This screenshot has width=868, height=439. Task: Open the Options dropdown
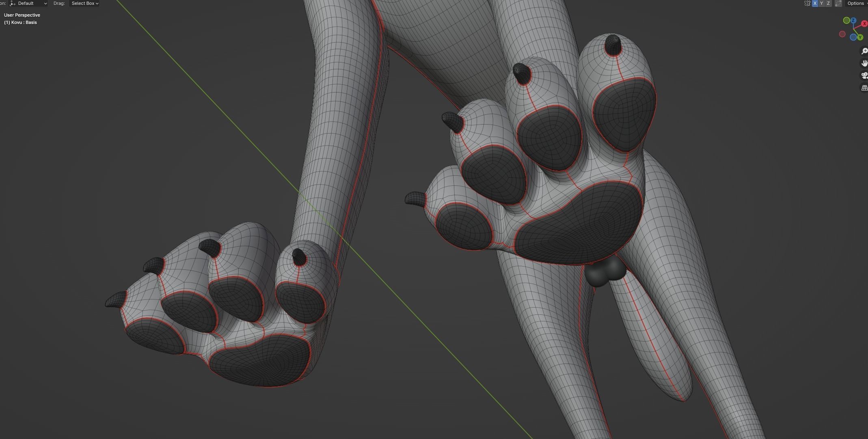pyautogui.click(x=857, y=3)
